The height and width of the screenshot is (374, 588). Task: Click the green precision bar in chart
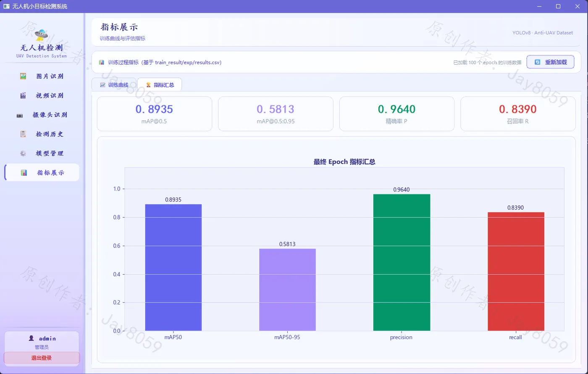pyautogui.click(x=402, y=262)
